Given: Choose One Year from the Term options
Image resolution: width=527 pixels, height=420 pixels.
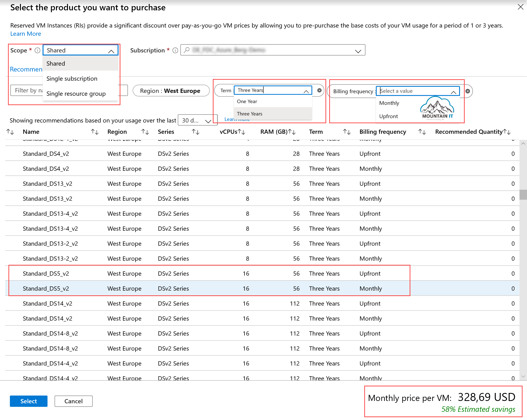Looking at the screenshot, I should tap(247, 101).
